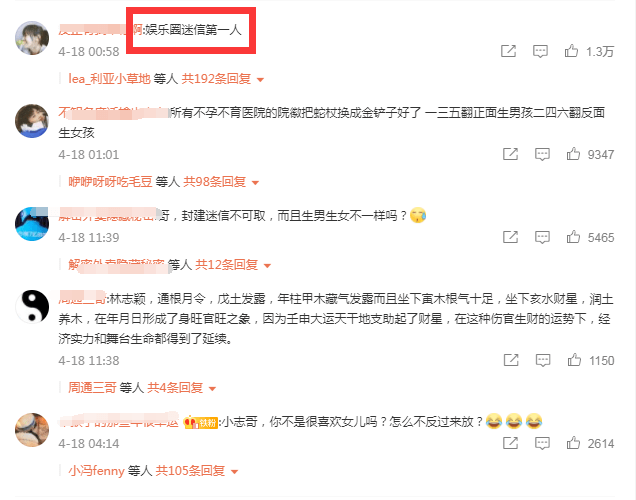Like the comment with 9347 likes
The image size is (636, 500).
(x=573, y=154)
